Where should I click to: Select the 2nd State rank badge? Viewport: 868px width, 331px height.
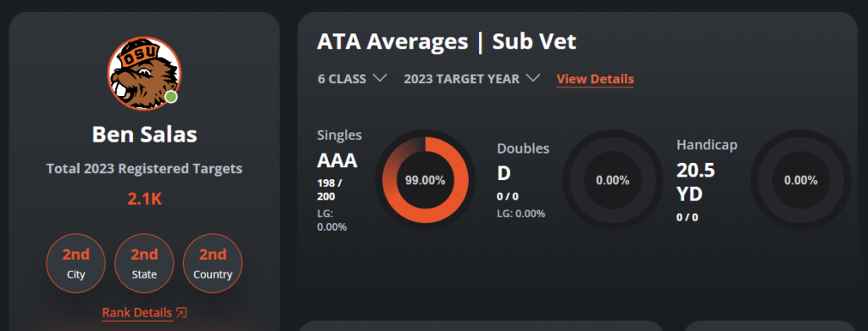click(x=144, y=263)
